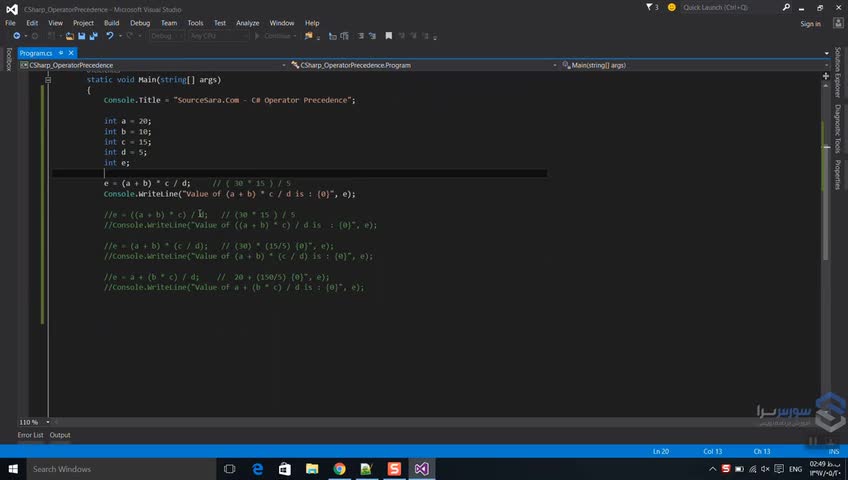Open the Team menu

click(x=169, y=23)
